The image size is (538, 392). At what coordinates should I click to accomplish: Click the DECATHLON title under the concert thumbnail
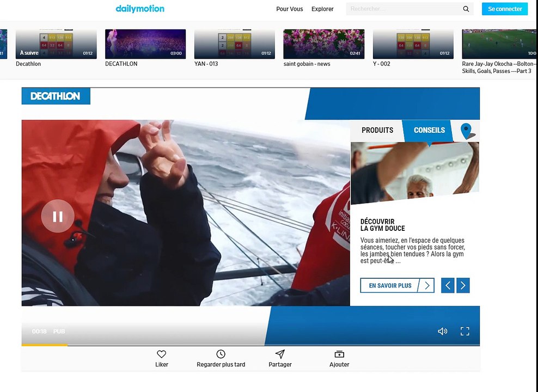pos(121,64)
